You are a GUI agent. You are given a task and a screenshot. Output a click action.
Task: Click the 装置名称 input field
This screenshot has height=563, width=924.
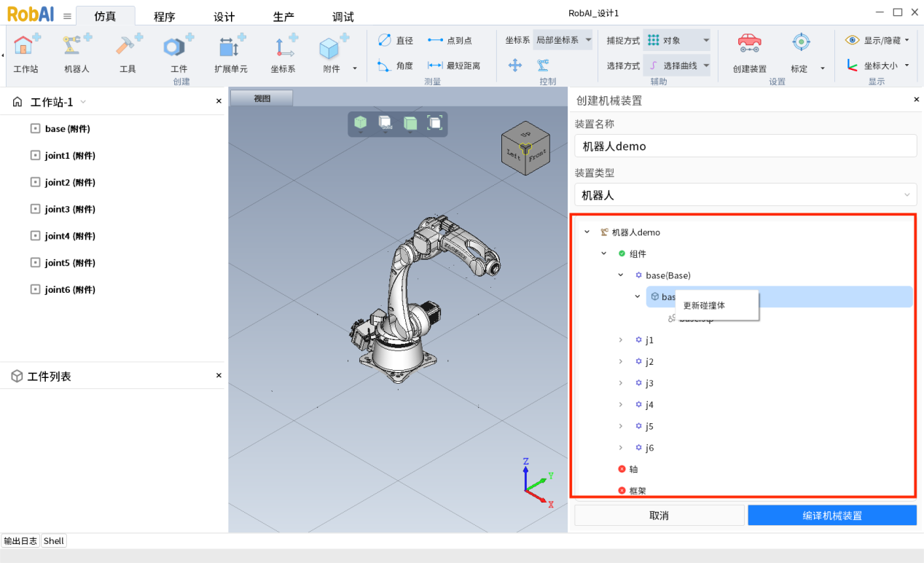coord(745,146)
